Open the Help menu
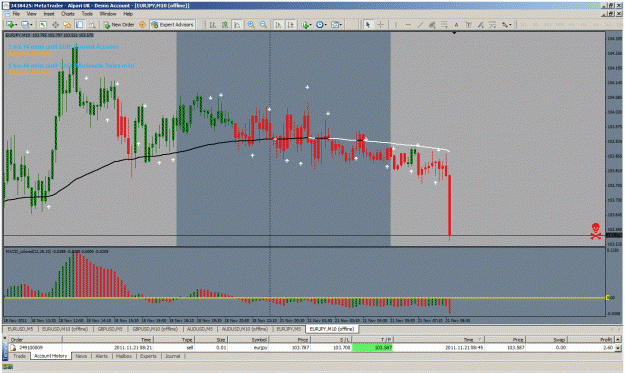The height and width of the screenshot is (373, 625). [x=128, y=14]
